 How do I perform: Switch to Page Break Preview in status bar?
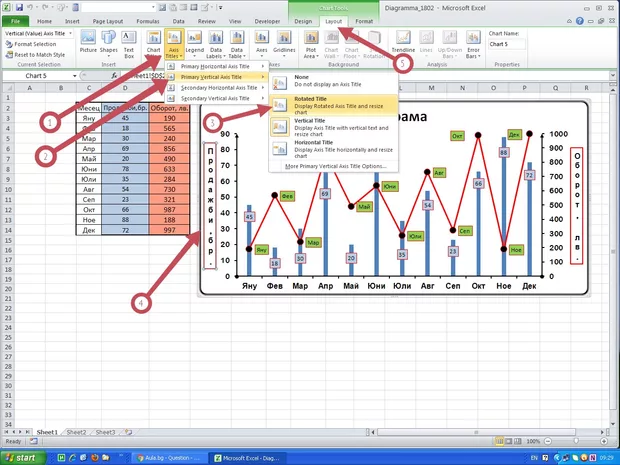517,441
